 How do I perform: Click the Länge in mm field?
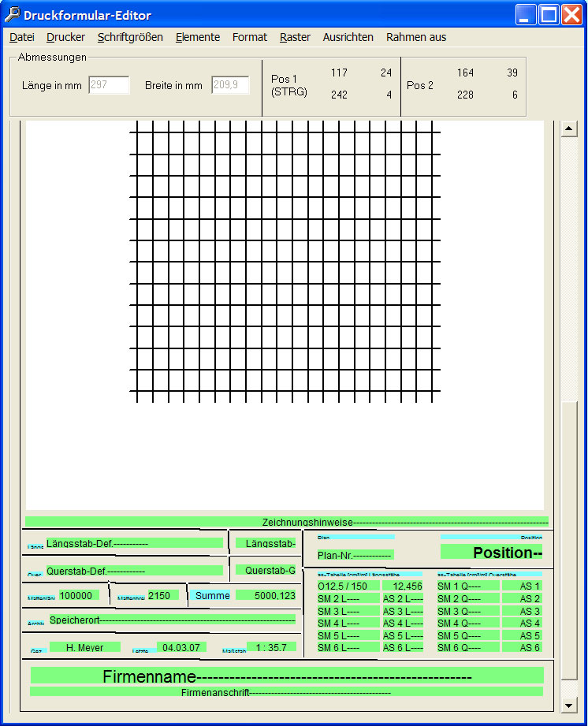coord(110,84)
